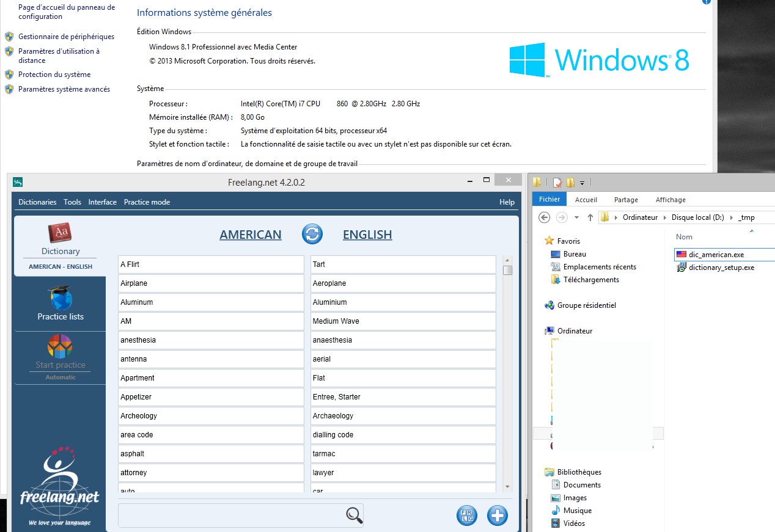The height and width of the screenshot is (532, 775).
Task: Click the magnifying glass search icon
Action: click(354, 516)
